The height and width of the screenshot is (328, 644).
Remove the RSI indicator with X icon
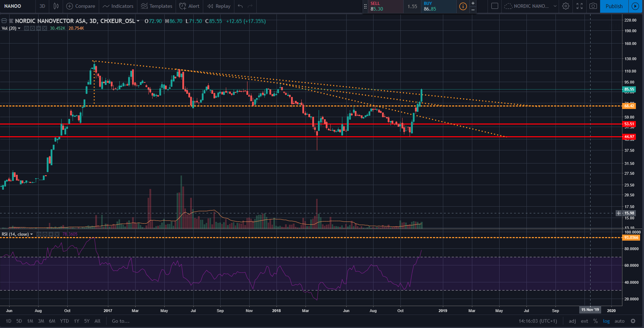pyautogui.click(x=57, y=234)
